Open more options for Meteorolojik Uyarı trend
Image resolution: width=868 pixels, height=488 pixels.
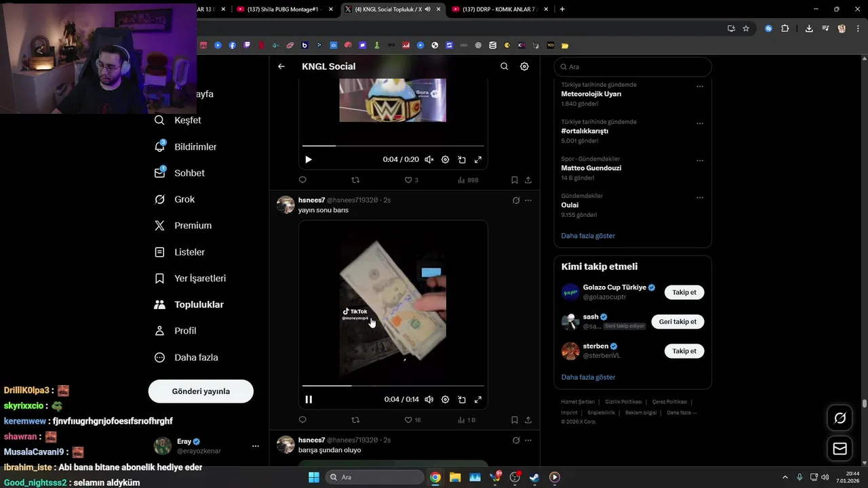[700, 87]
